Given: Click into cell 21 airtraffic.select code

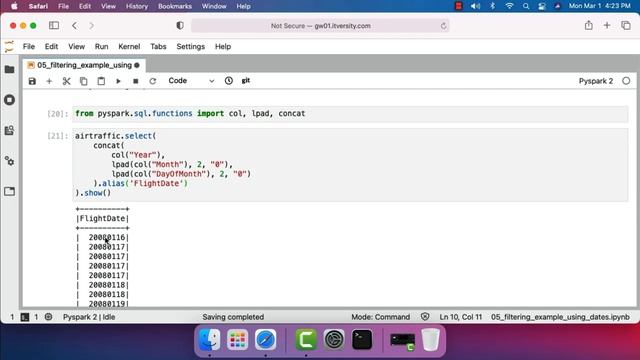Looking at the screenshot, I should point(350,164).
